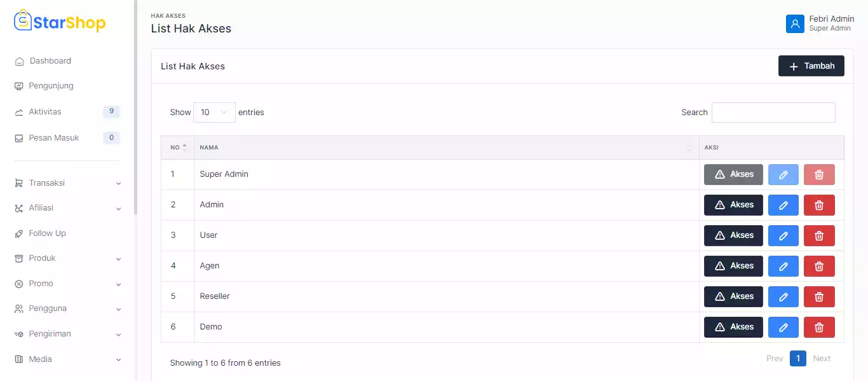The width and height of the screenshot is (868, 381).
Task: Go to Pesan Masuk in sidebar
Action: (54, 138)
